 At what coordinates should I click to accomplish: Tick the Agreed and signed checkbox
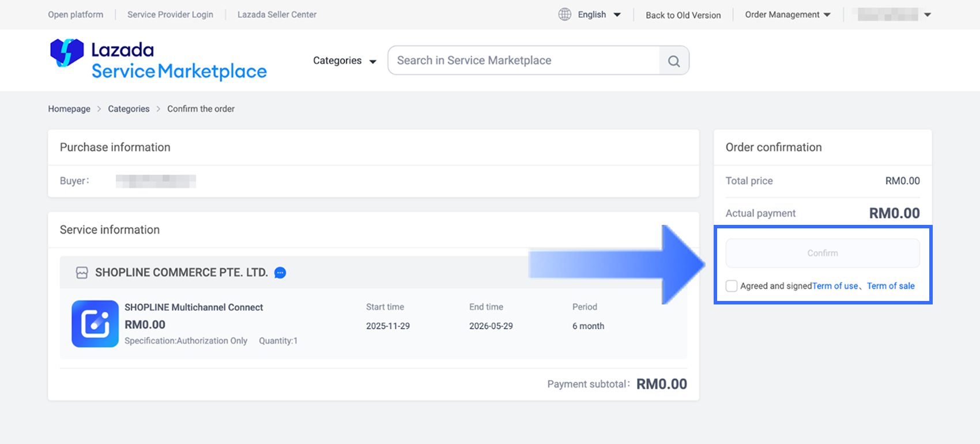pyautogui.click(x=732, y=286)
